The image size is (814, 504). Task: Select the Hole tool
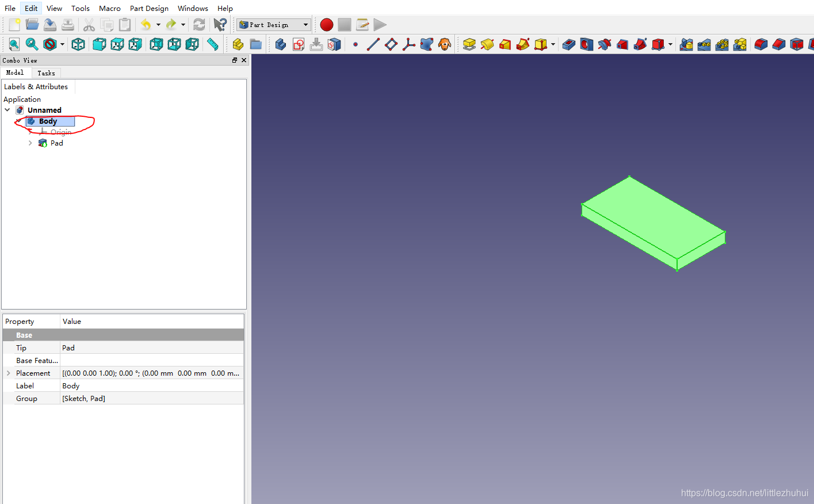(x=586, y=44)
